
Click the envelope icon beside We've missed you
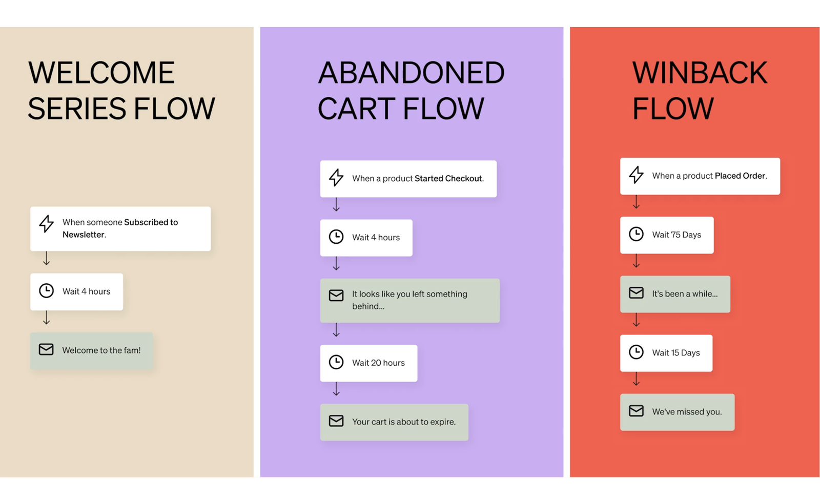636,411
